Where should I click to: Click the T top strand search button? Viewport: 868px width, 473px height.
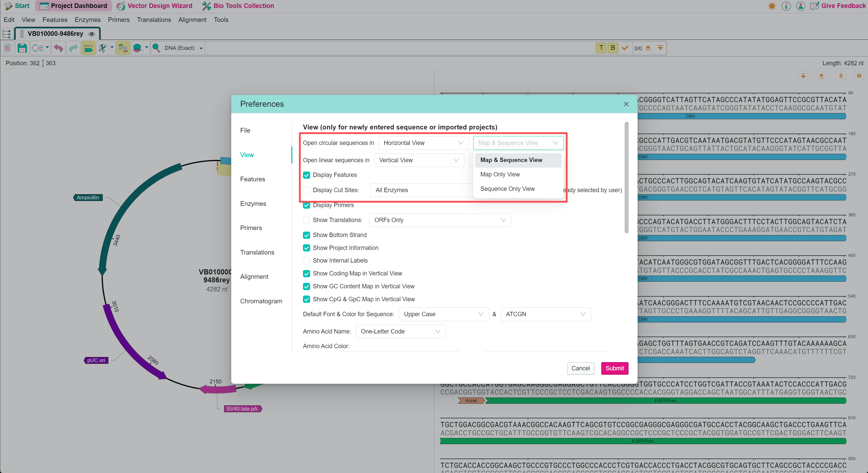tap(601, 48)
